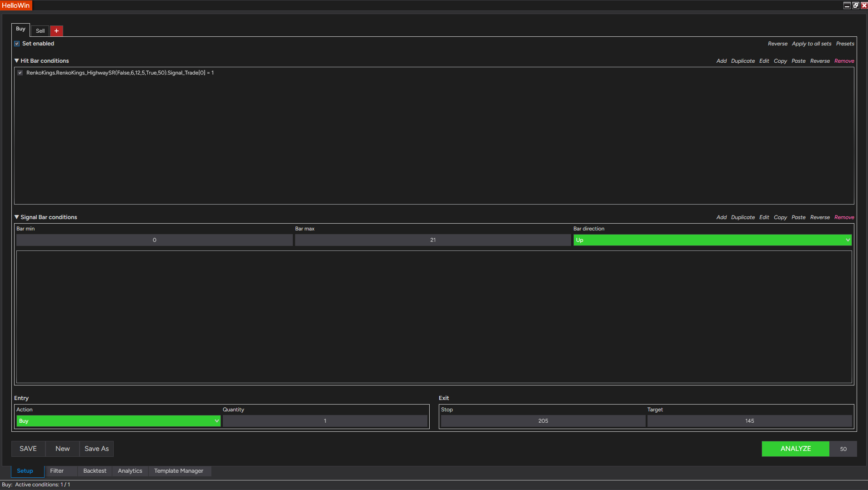The height and width of the screenshot is (490, 868).
Task: Open the Bar direction dropdown
Action: coord(712,240)
